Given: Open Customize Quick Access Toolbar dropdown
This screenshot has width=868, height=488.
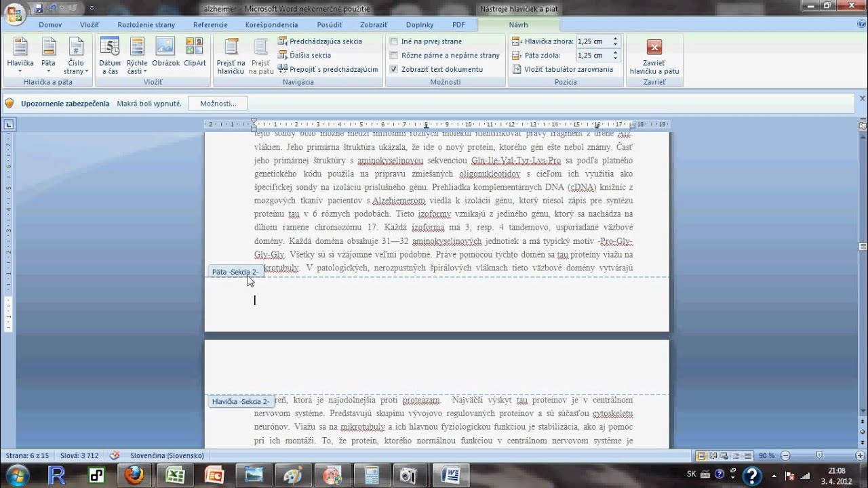Looking at the screenshot, I should (92, 9).
